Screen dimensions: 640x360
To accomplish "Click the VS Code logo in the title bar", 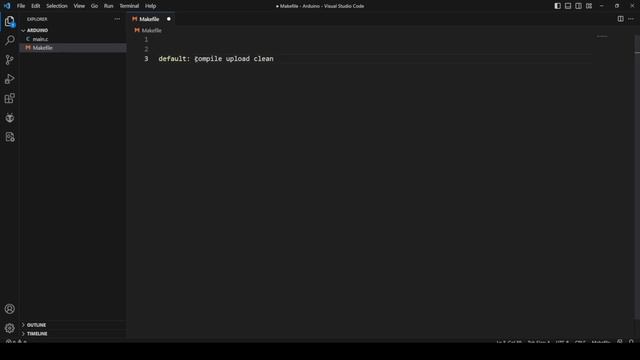I will pos(7,6).
